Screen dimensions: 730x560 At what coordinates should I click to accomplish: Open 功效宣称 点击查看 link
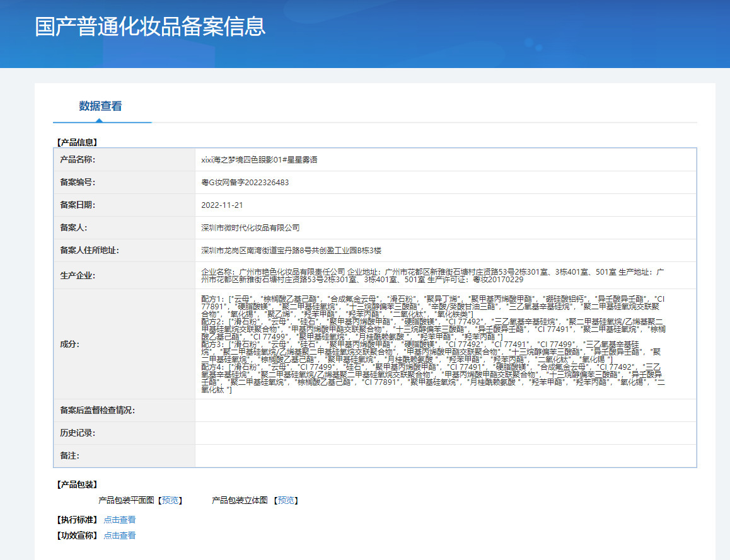120,536
